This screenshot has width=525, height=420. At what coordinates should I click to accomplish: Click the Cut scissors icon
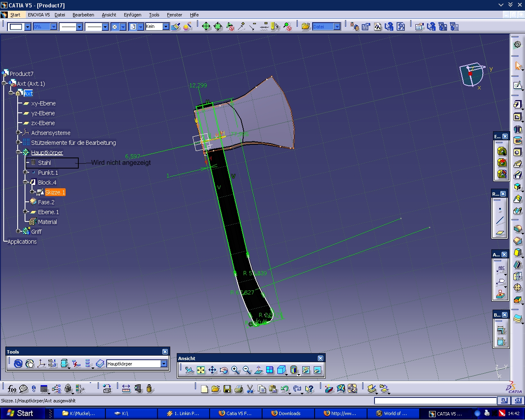250,389
